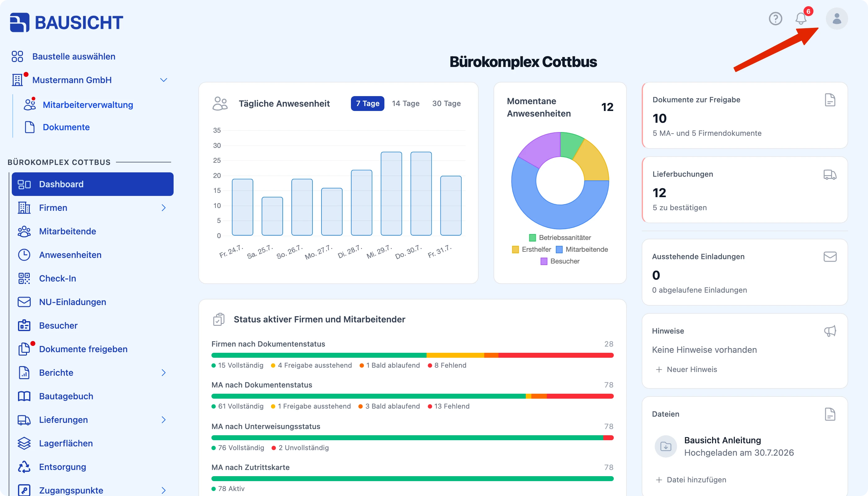This screenshot has width=868, height=496.
Task: Open the Dashboard menu item
Action: 92,184
